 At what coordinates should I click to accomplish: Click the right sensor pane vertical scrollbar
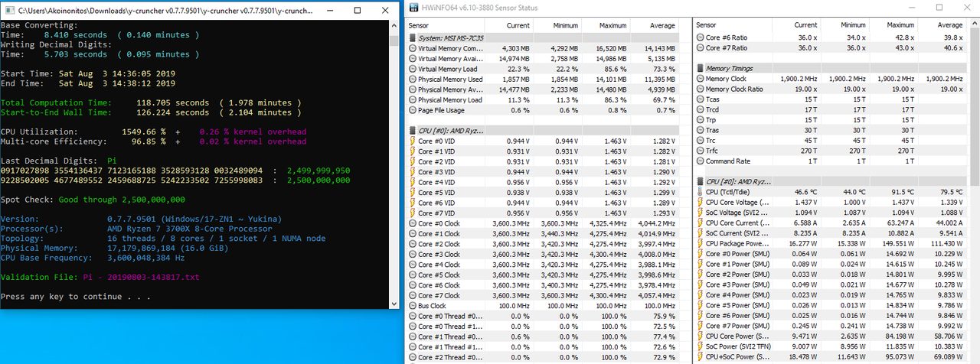click(x=974, y=192)
